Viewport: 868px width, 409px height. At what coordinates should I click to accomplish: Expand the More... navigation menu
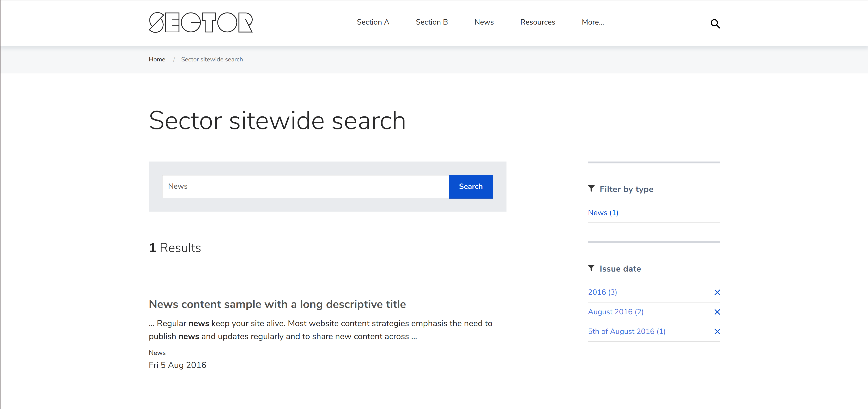[x=593, y=22]
